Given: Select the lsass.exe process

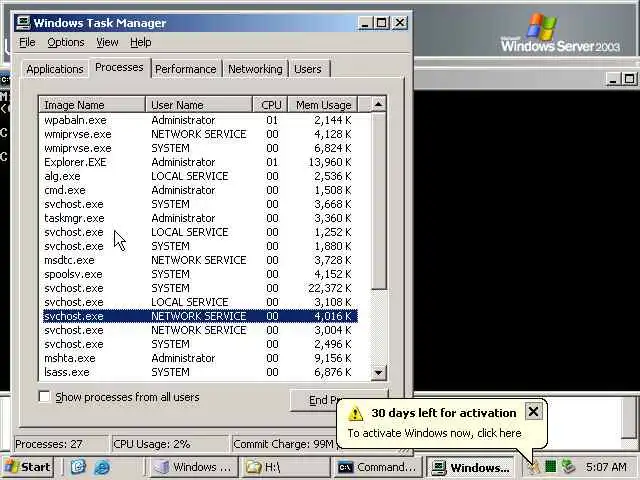Looking at the screenshot, I should tap(200, 372).
